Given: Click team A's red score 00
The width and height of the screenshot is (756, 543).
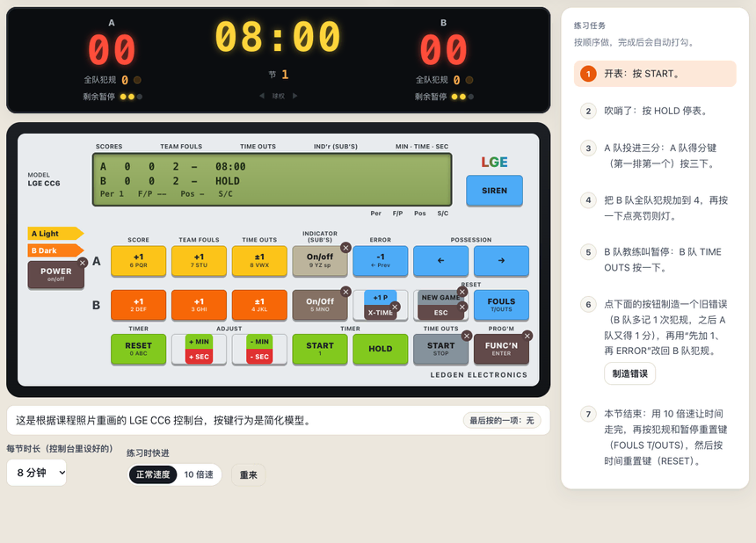Looking at the screenshot, I should pos(112,49).
